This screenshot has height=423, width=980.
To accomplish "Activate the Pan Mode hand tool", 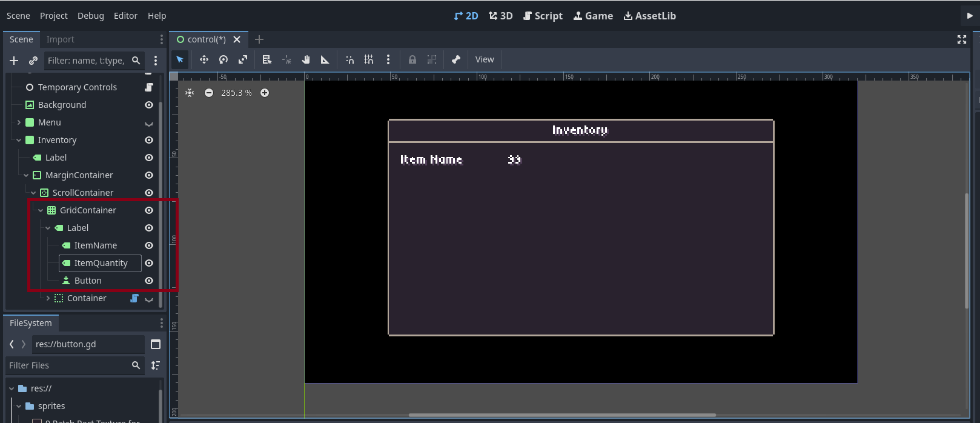I will tap(306, 59).
